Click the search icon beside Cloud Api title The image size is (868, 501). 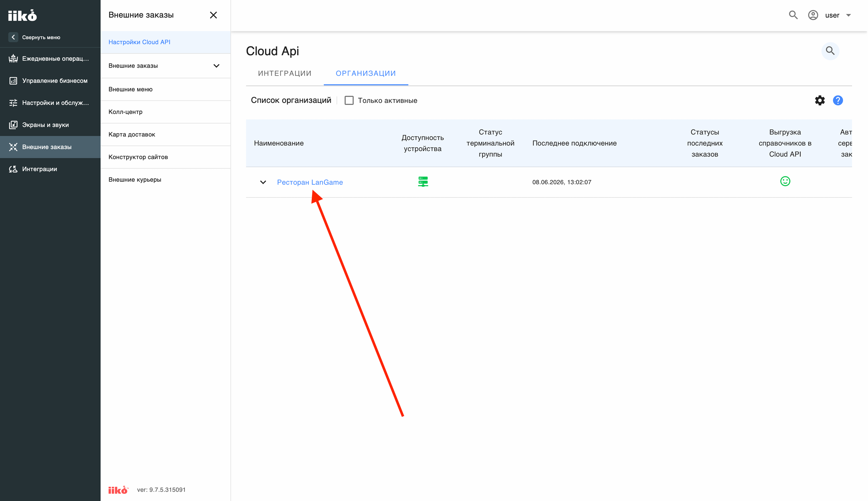click(x=830, y=51)
